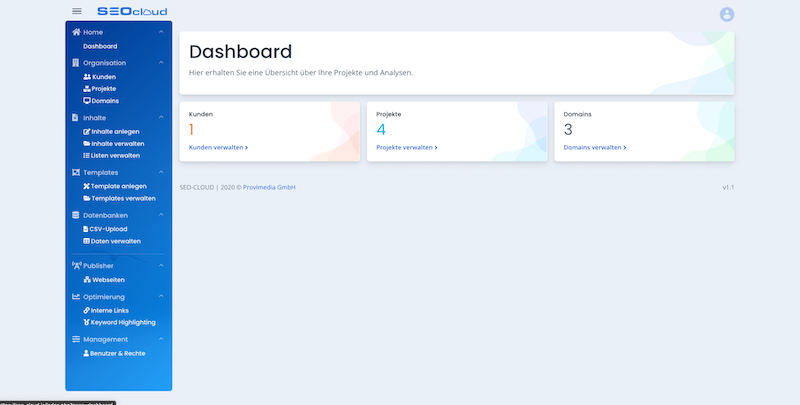
Task: Select CSV-Upload in the sidebar
Action: pos(104,229)
